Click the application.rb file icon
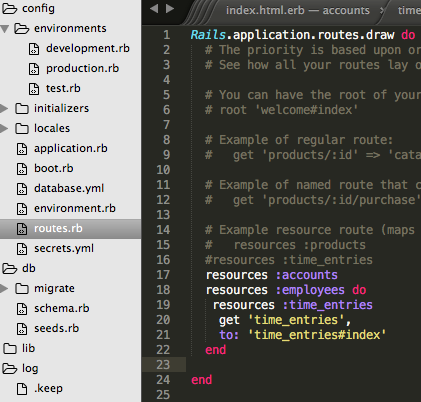 [x=22, y=149]
